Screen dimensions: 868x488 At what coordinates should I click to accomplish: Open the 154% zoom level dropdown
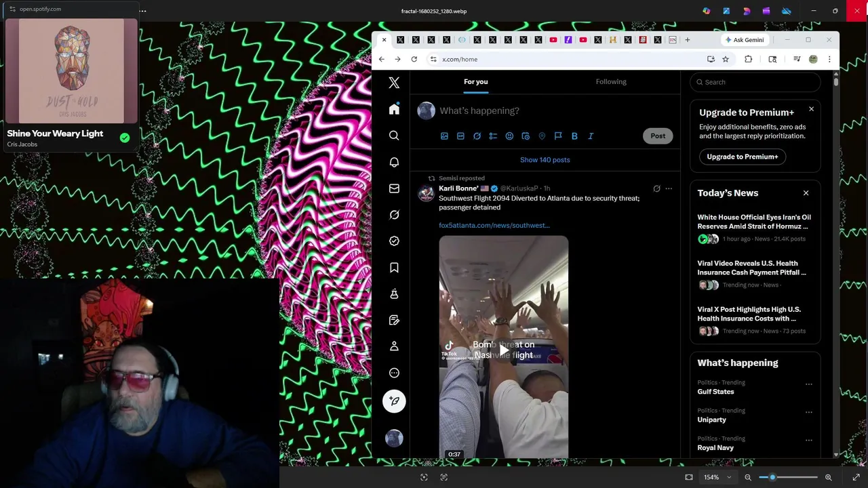[x=717, y=477]
